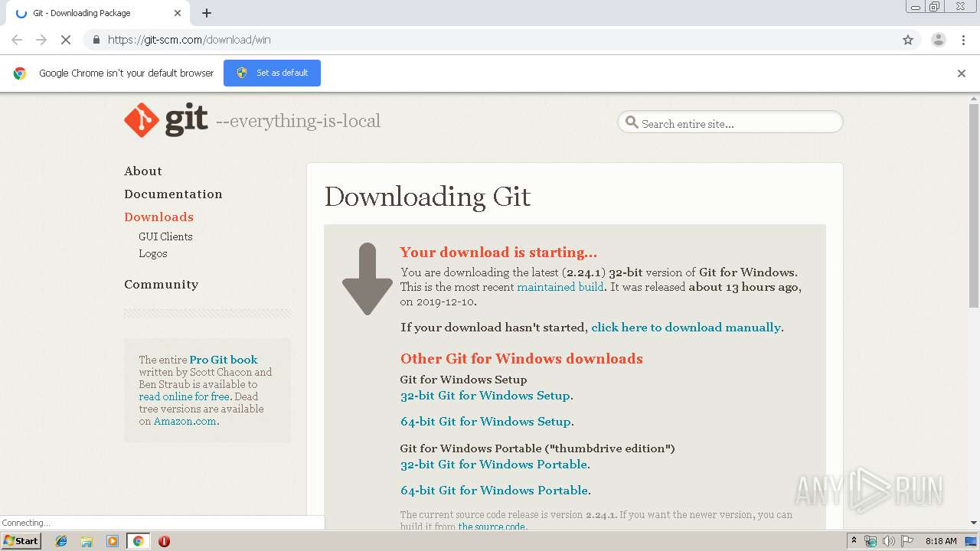The width and height of the screenshot is (980, 551).
Task: Click the '--everything-is-local' tagline
Action: pyautogui.click(x=298, y=121)
